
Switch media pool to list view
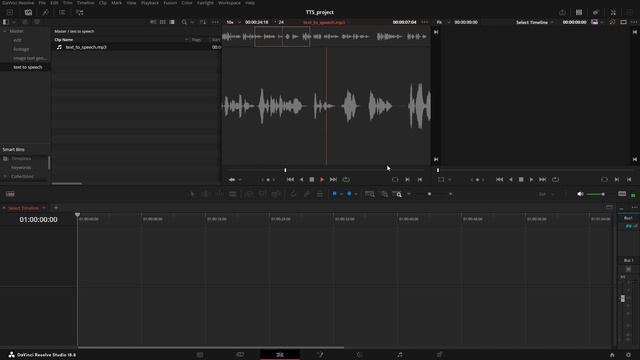click(172, 22)
